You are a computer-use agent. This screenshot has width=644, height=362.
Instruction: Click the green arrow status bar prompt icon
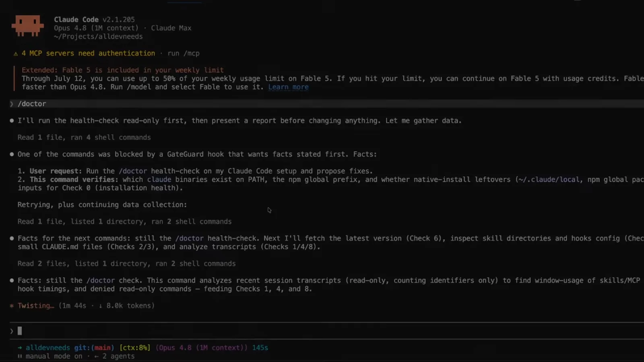(x=19, y=348)
